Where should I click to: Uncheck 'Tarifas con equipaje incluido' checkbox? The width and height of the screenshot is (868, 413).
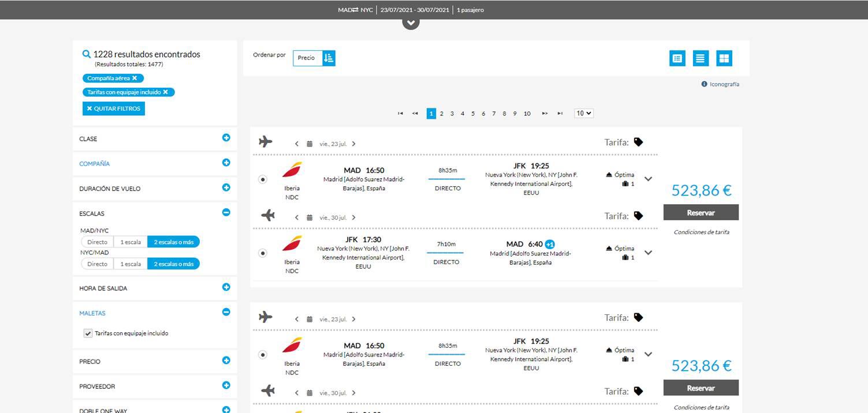click(x=88, y=333)
